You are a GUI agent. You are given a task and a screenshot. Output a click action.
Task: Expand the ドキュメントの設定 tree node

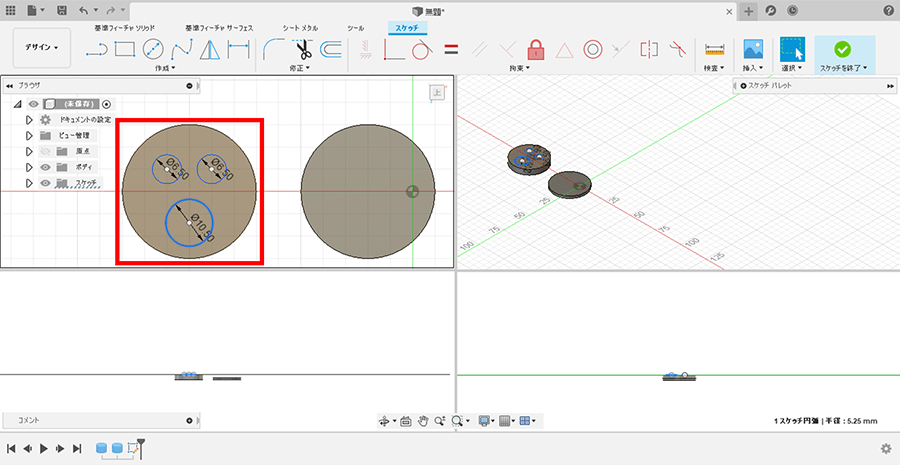pyautogui.click(x=30, y=119)
